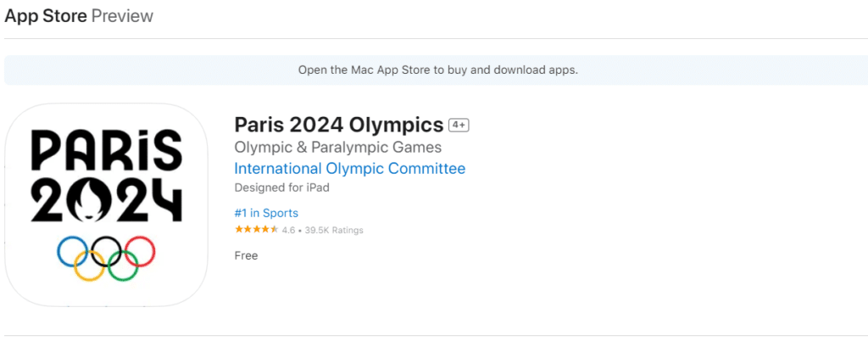Click the Free price label
Image resolution: width=868 pixels, height=341 pixels.
pos(247,256)
